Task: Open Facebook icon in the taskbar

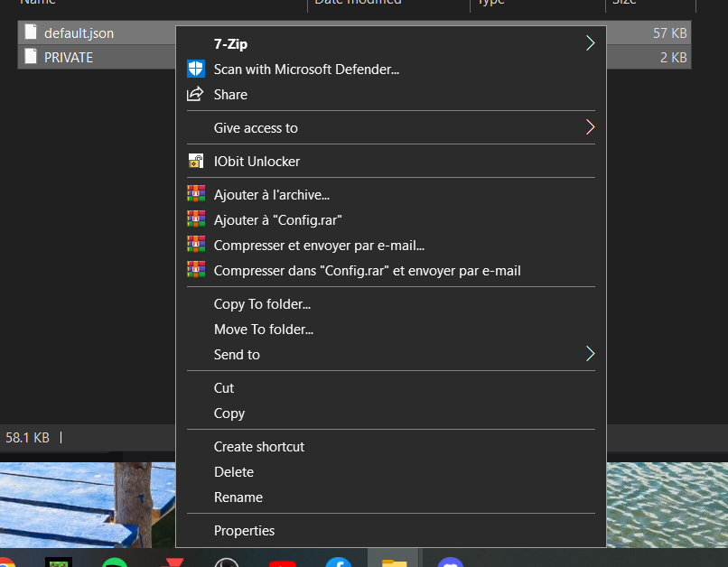Action: click(x=339, y=562)
